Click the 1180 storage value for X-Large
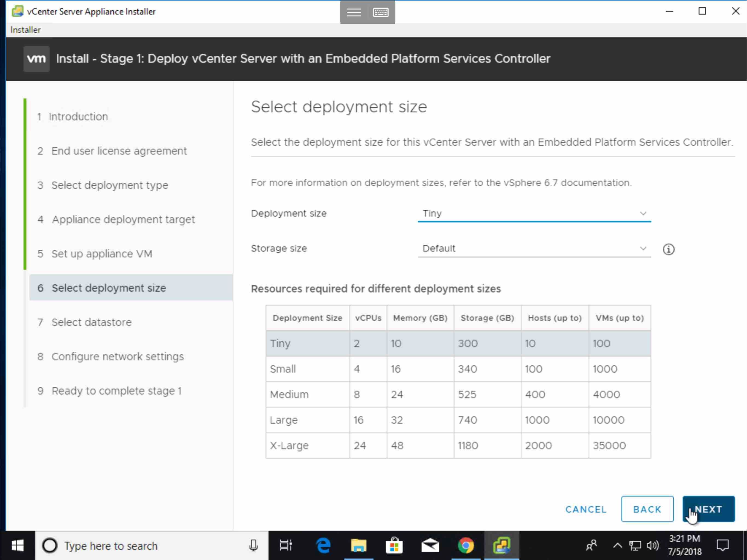Viewport: 747px width, 560px height. 468,445
